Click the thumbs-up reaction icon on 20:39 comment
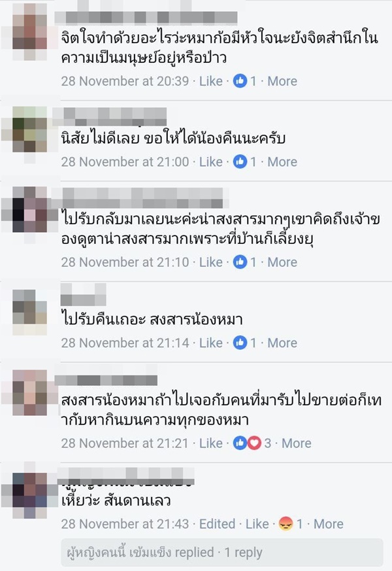The height and width of the screenshot is (571, 392). click(x=240, y=81)
